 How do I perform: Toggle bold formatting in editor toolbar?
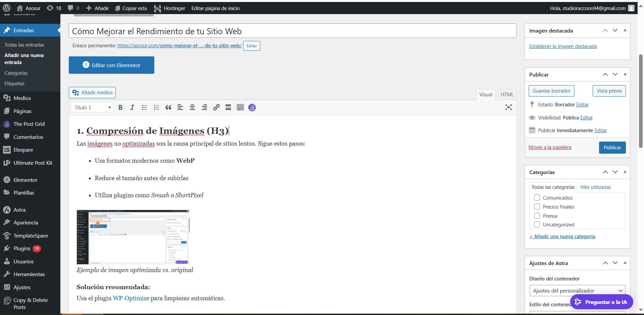pyautogui.click(x=120, y=107)
